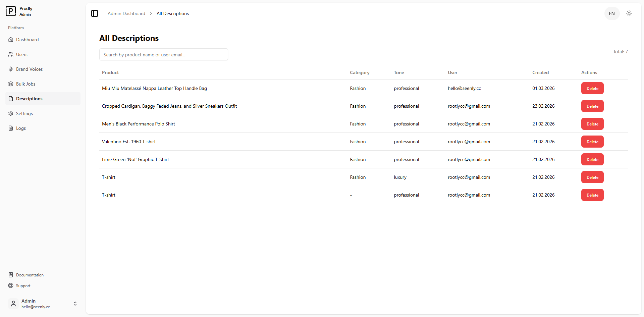Image resolution: width=644 pixels, height=317 pixels.
Task: Focus the product name search field
Action: (x=163, y=55)
